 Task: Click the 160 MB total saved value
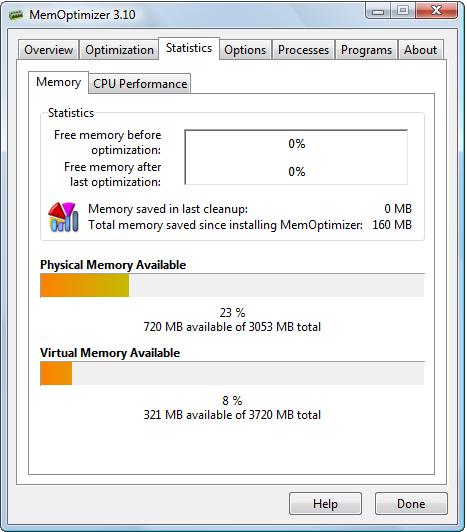(x=392, y=225)
